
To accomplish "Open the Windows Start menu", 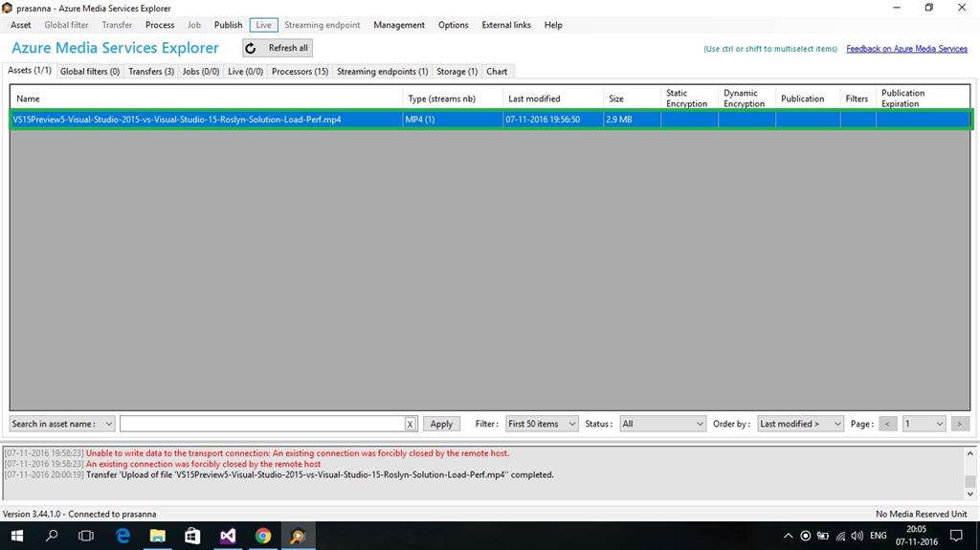I will point(17,536).
